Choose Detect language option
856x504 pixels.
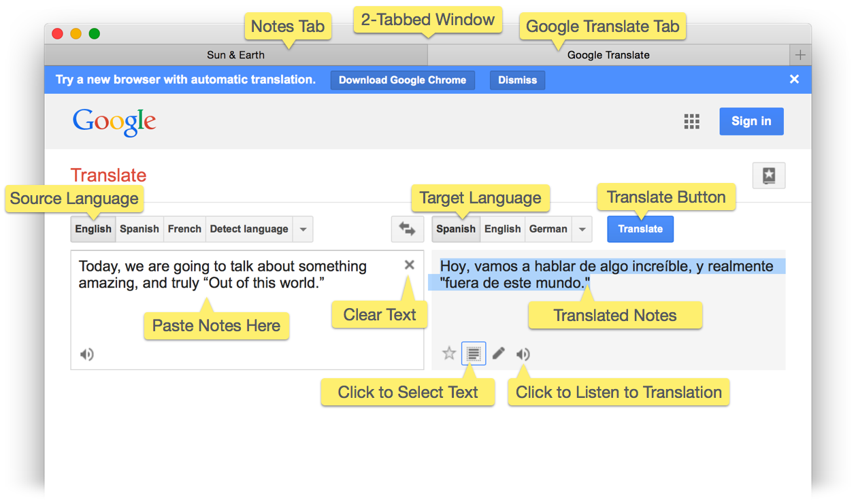click(249, 229)
